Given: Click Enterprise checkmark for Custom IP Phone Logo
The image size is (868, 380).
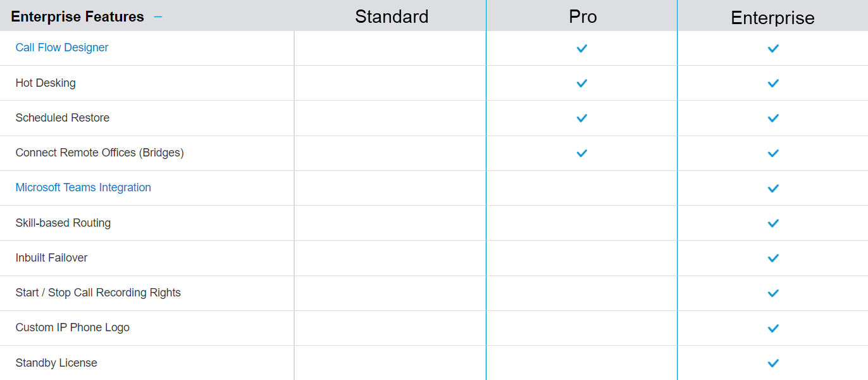Looking at the screenshot, I should click(x=772, y=328).
